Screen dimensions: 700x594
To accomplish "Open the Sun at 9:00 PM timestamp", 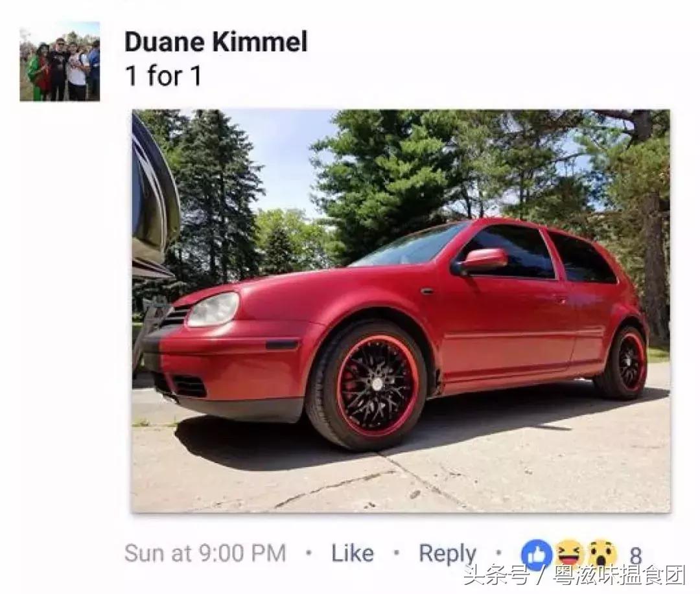I will [205, 553].
